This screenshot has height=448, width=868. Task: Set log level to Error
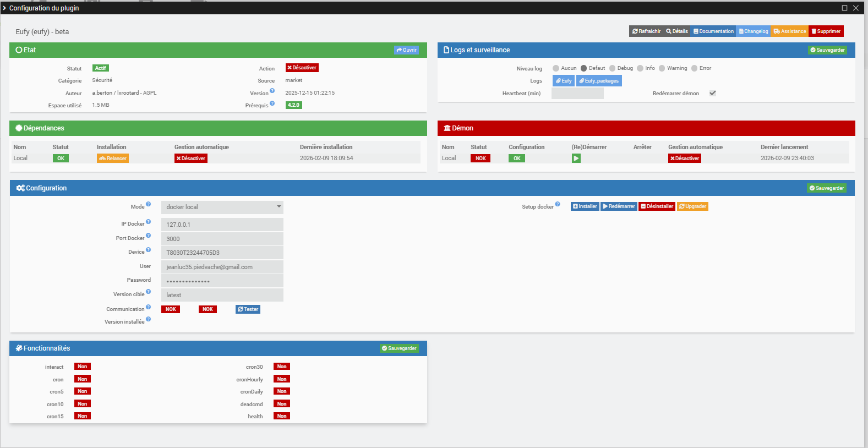[695, 68]
